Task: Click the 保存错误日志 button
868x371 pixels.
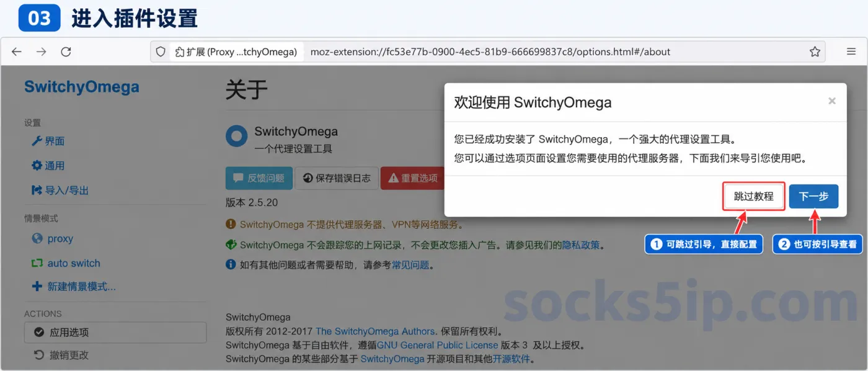Action: pyautogui.click(x=337, y=178)
